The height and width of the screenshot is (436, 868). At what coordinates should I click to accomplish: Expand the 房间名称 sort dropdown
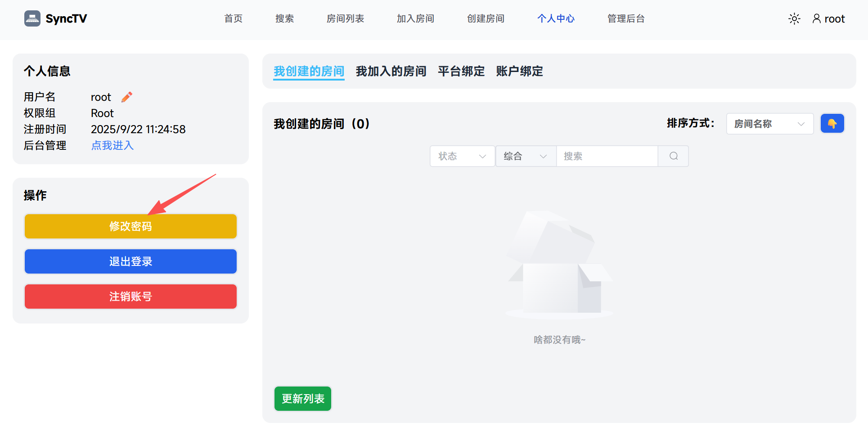pyautogui.click(x=770, y=124)
